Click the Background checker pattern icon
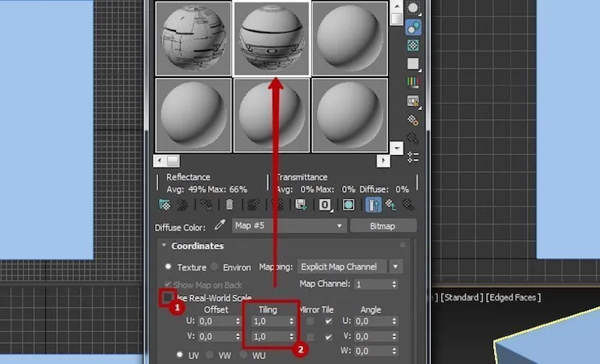Screen dimensions: 600x364 pos(413,45)
